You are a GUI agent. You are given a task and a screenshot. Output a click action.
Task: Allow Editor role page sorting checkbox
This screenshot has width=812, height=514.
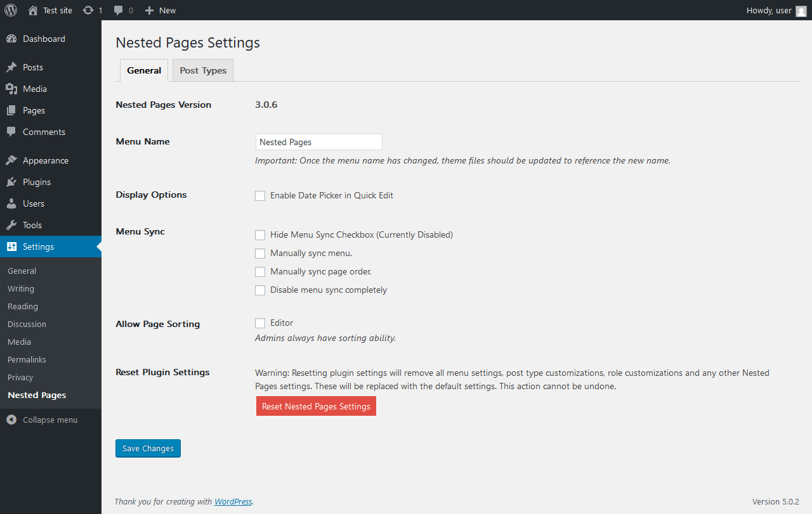pos(260,323)
